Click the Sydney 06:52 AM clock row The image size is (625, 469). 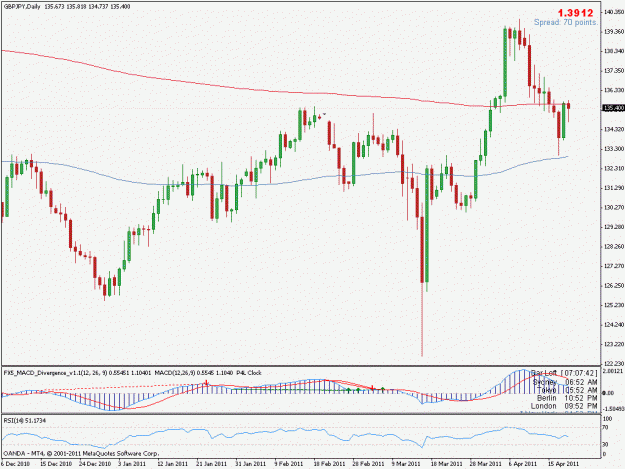[565, 382]
